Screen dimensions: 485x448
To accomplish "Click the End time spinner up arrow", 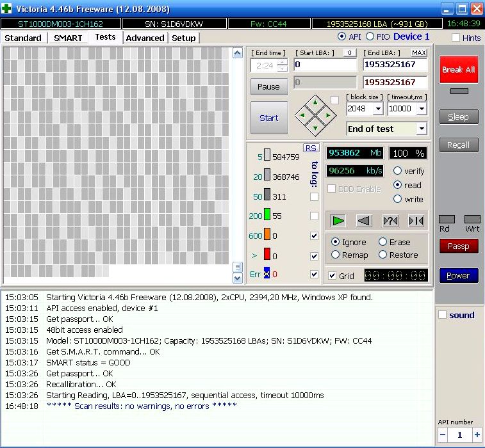I will [x=282, y=62].
